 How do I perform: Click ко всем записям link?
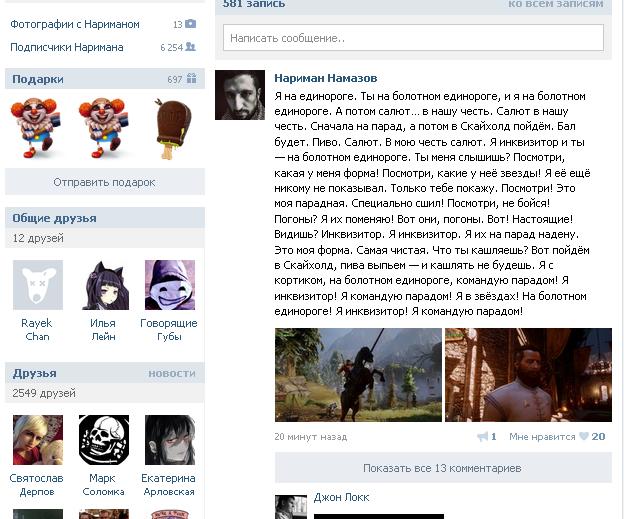click(x=556, y=4)
